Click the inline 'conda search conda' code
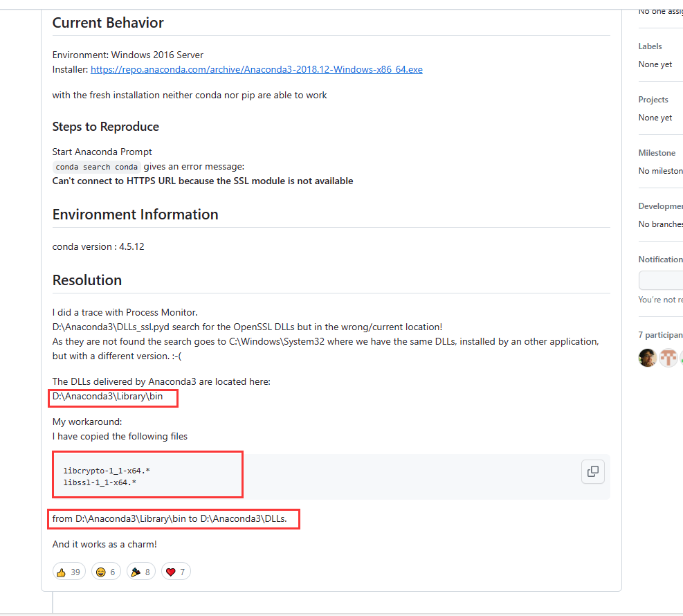Image resolution: width=683 pixels, height=616 pixels. pos(97,167)
